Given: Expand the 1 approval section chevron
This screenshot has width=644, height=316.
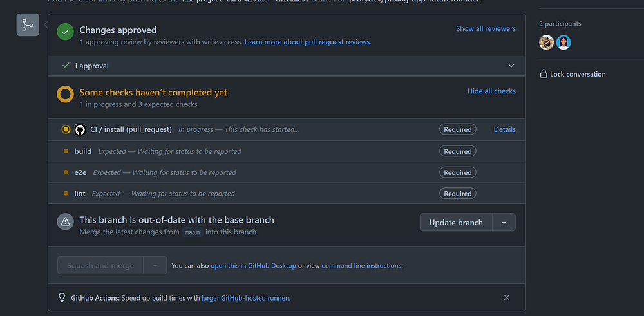Looking at the screenshot, I should click(511, 66).
